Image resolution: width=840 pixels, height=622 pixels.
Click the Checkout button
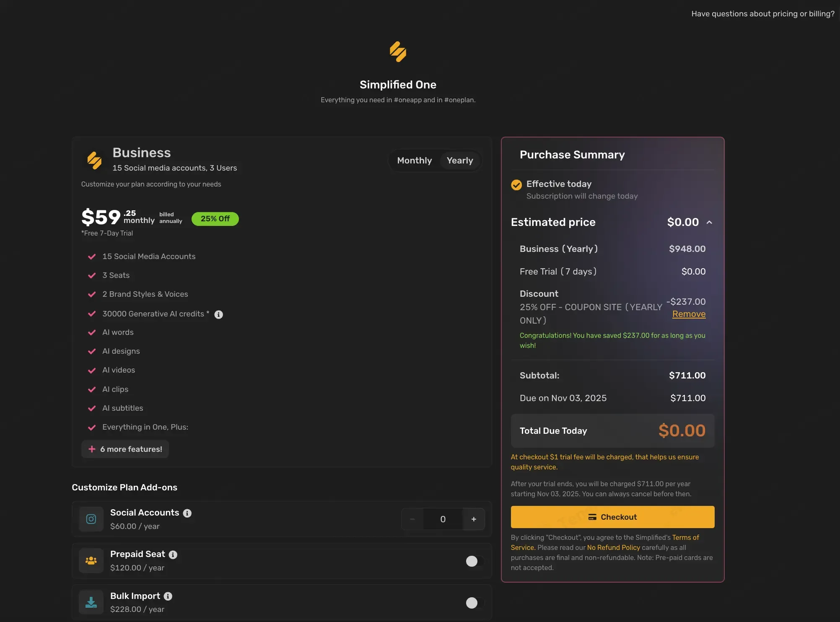click(x=612, y=517)
